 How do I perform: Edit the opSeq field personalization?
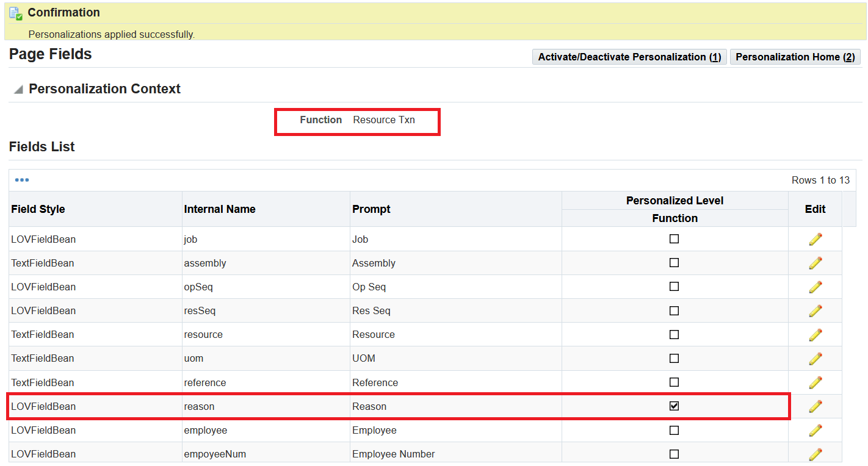[815, 286]
